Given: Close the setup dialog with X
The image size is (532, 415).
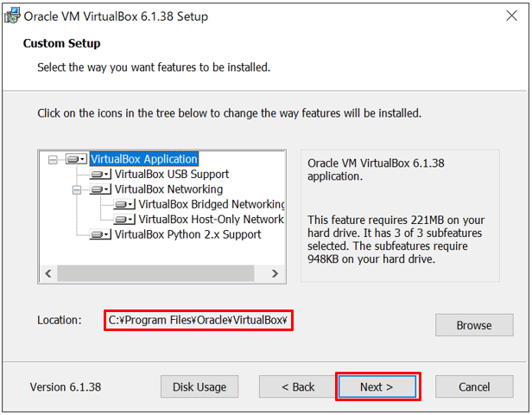Looking at the screenshot, I should pyautogui.click(x=511, y=16).
